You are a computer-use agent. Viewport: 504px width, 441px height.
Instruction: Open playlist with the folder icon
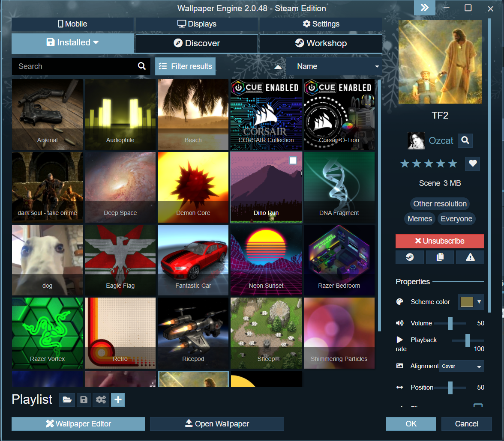(67, 399)
